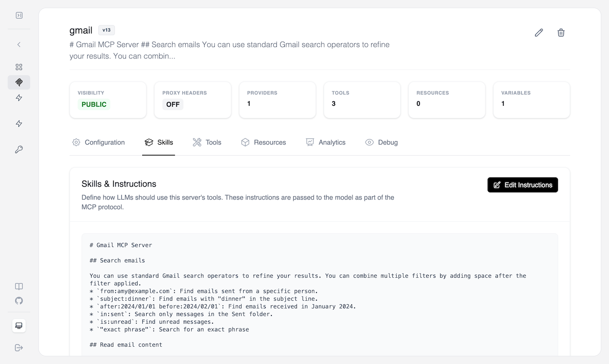Delete the gmail server with the trash icon

(561, 33)
